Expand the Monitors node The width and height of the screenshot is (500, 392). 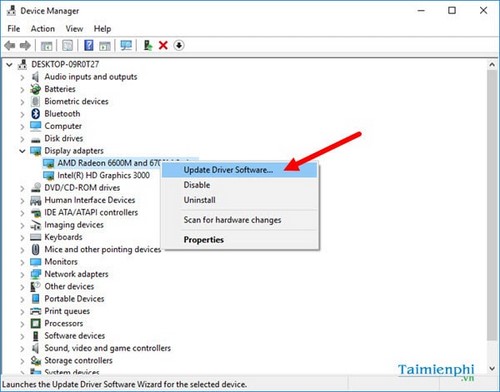coord(22,262)
